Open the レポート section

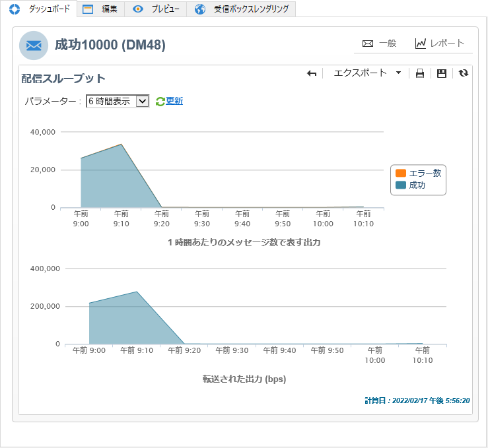(x=439, y=43)
